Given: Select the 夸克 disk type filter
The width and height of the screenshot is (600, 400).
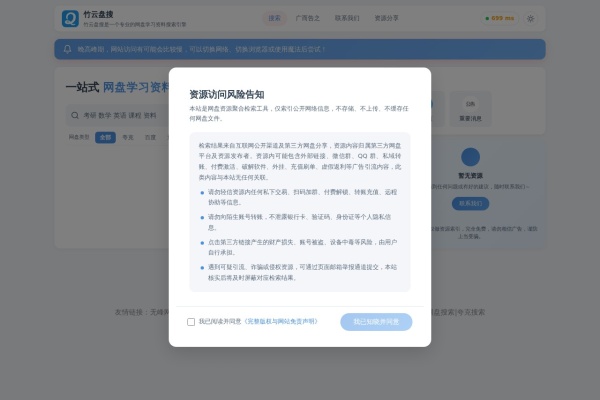Looking at the screenshot, I should coord(128,137).
